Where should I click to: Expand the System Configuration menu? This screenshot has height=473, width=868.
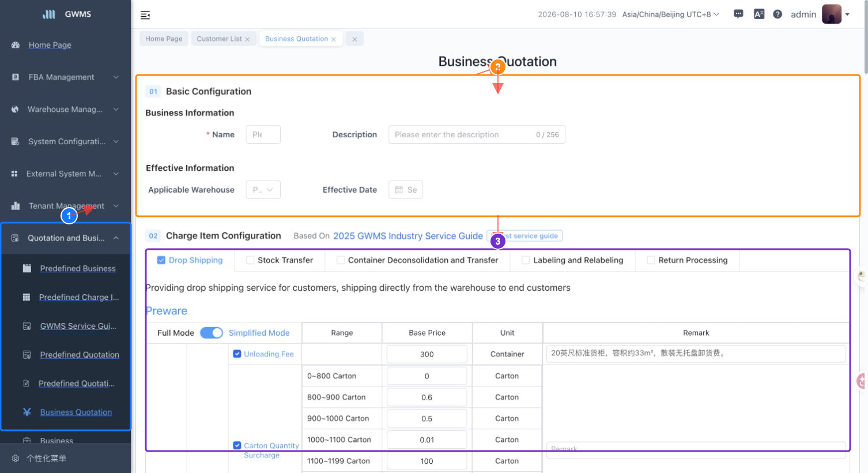point(116,141)
